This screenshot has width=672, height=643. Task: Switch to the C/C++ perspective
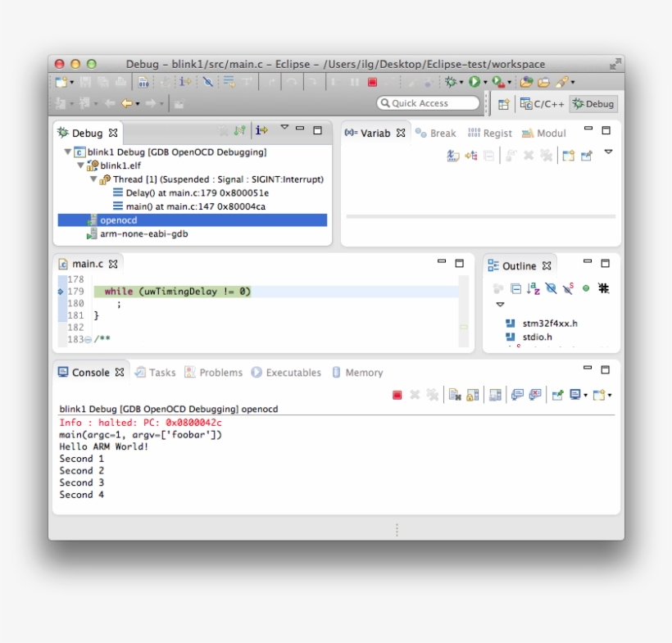pos(543,103)
